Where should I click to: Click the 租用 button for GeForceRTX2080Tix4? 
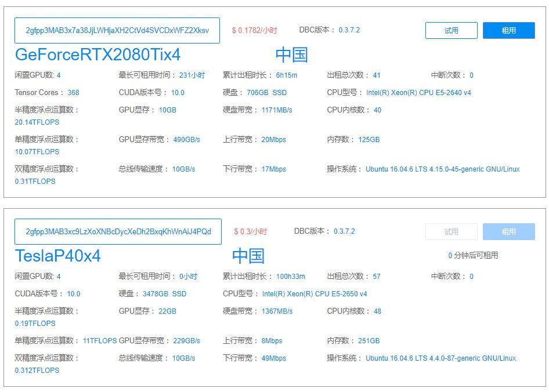tap(509, 31)
